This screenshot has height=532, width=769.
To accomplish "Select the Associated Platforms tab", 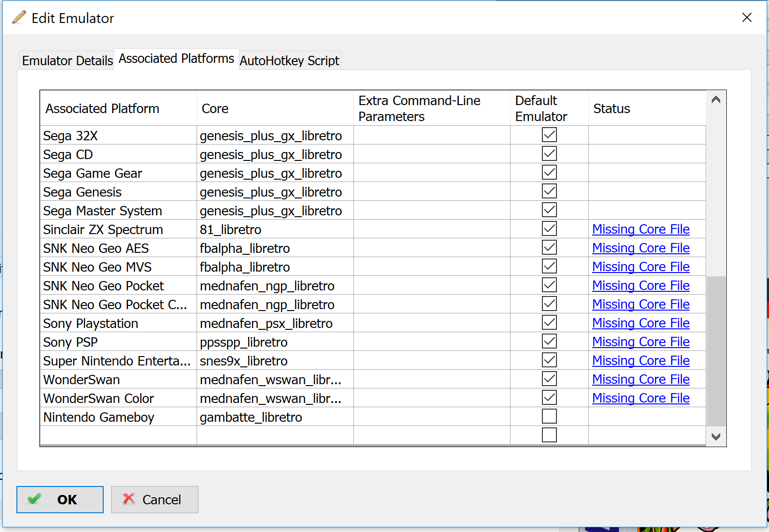I will (176, 59).
